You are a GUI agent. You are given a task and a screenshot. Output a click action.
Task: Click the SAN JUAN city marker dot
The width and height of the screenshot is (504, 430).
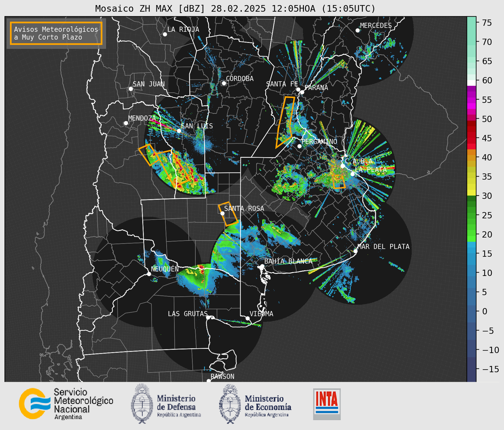[131, 89]
